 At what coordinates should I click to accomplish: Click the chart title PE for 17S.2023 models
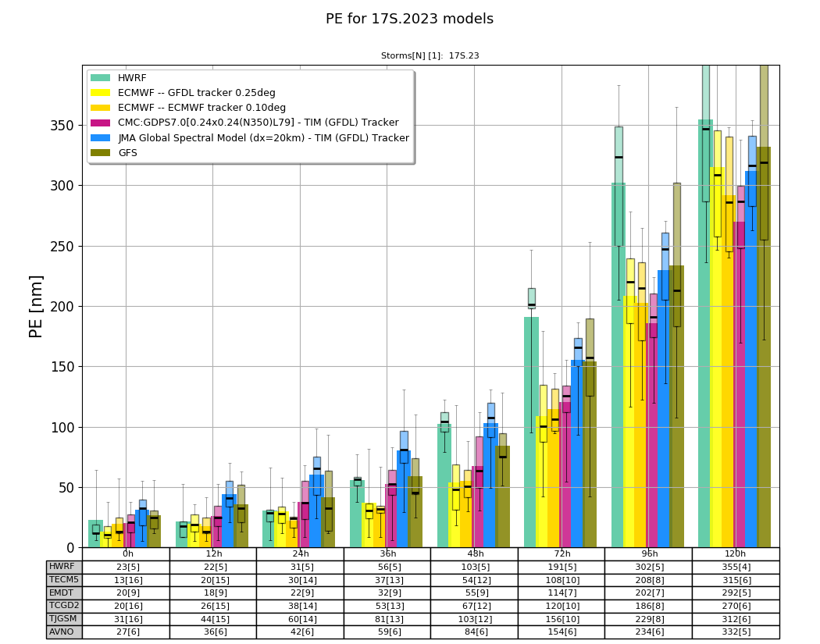(x=409, y=19)
